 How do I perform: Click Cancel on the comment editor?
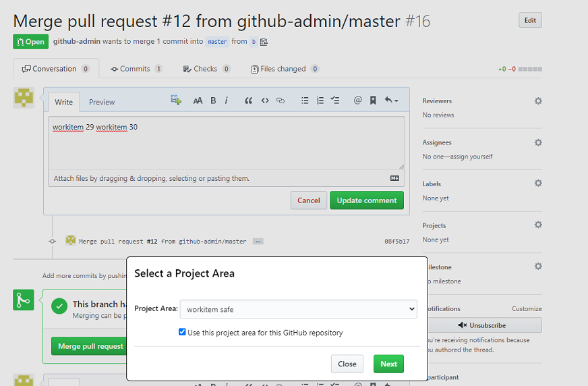click(x=309, y=200)
